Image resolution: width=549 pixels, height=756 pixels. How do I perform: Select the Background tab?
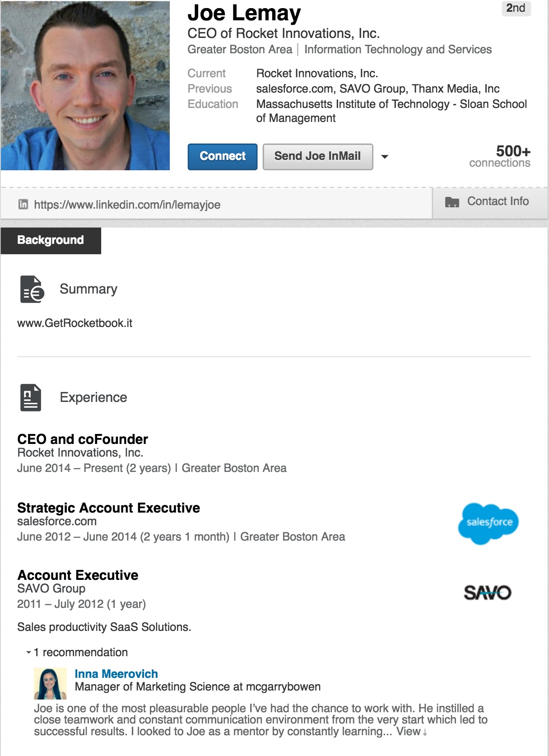coord(51,240)
